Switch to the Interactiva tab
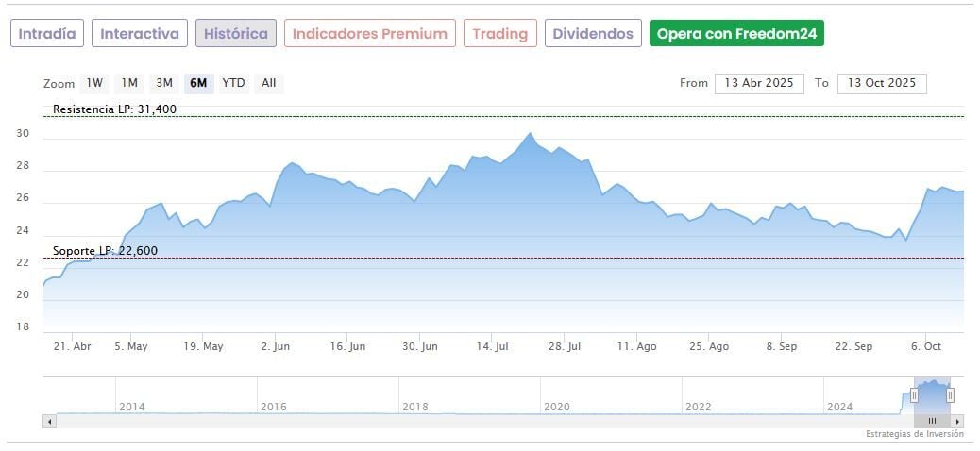Image resolution: width=980 pixels, height=451 pixels. pos(140,34)
